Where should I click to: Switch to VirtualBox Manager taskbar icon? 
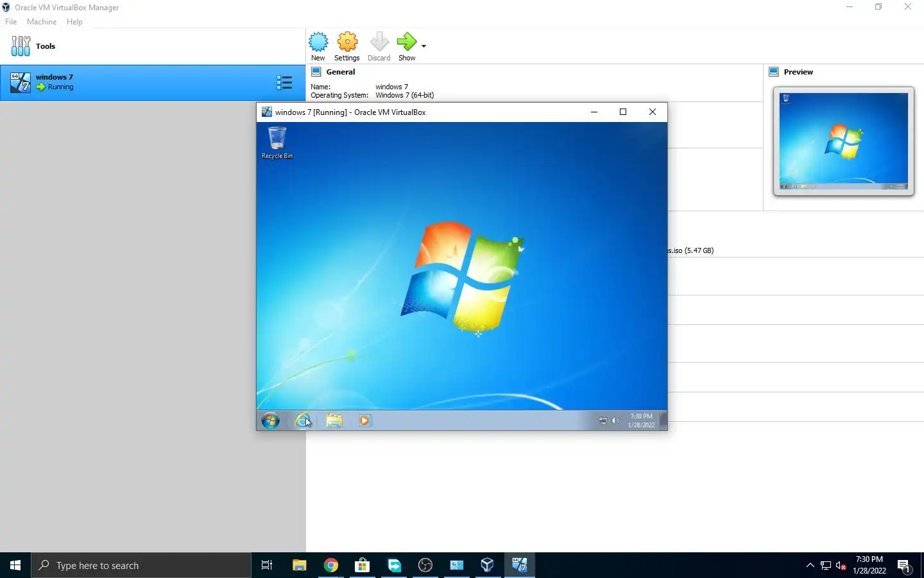tap(488, 565)
